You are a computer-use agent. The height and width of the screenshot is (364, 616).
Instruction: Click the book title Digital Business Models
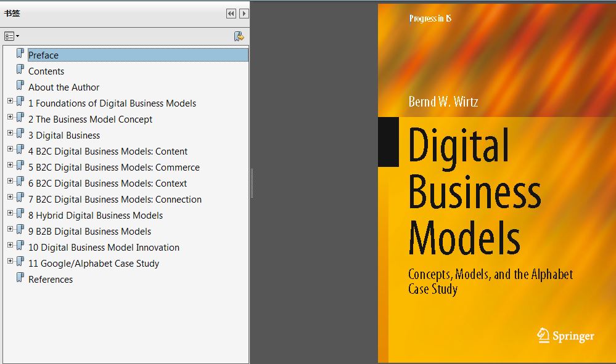[x=475, y=191]
